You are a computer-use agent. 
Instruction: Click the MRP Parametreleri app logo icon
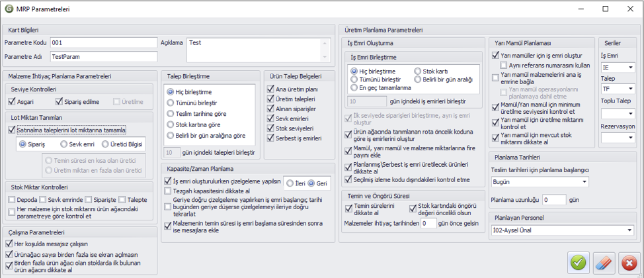(x=8, y=9)
